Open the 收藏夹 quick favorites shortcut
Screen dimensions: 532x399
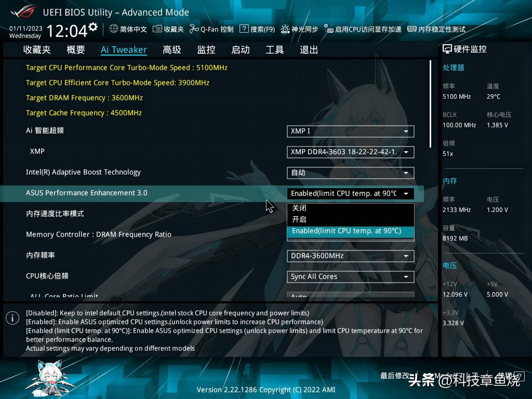168,29
